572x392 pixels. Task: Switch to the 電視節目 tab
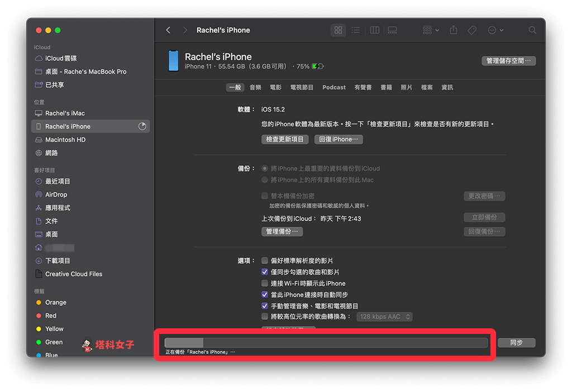(302, 87)
